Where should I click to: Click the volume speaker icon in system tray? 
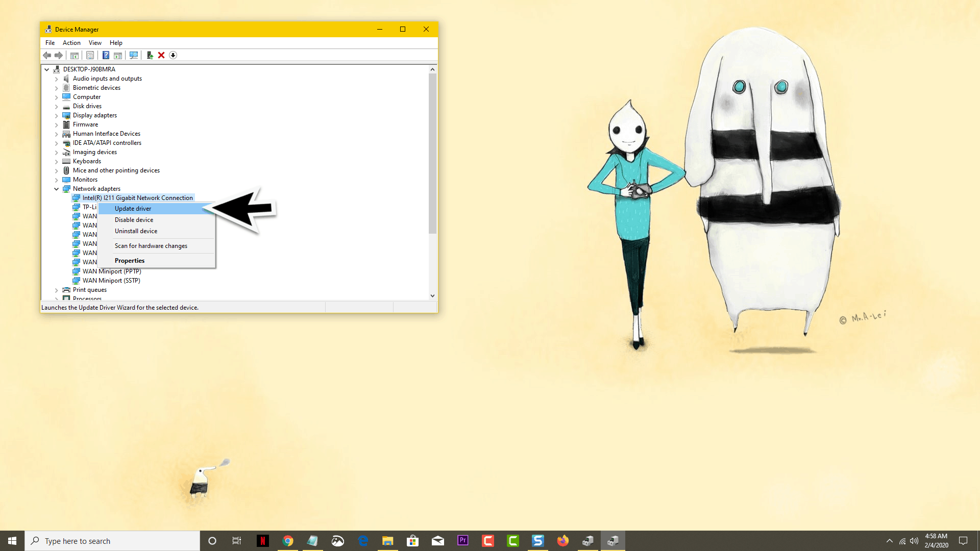click(914, 541)
